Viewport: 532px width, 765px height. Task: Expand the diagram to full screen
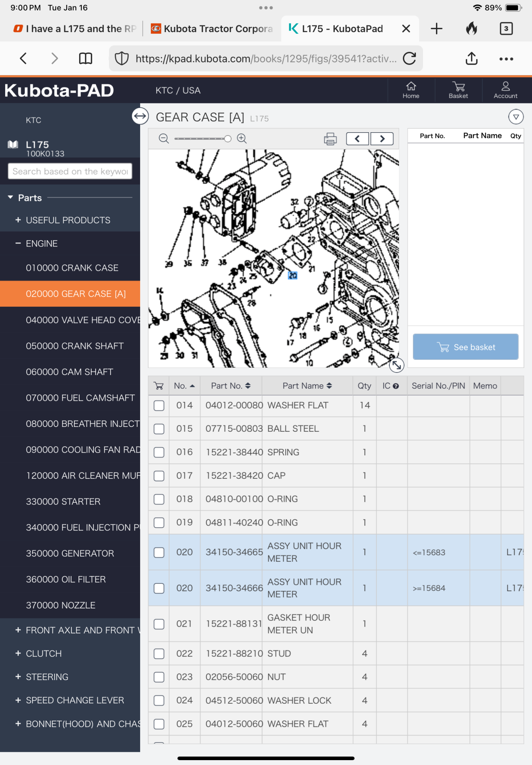(396, 365)
